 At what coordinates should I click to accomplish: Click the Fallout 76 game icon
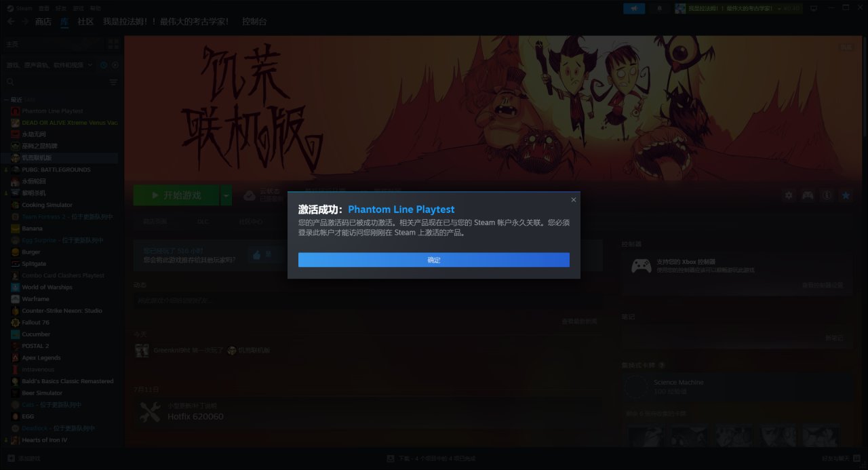click(x=16, y=323)
